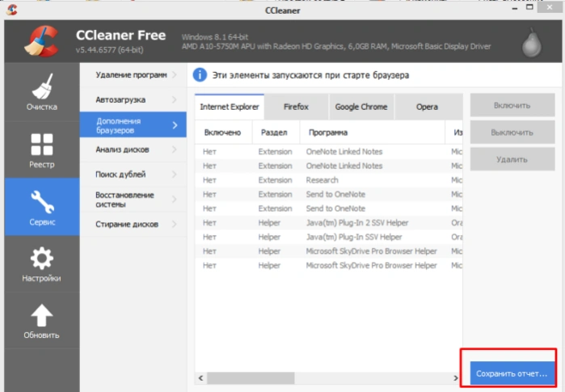
Task: Click Windows 8.1 64-bit system info text
Action: coord(215,36)
